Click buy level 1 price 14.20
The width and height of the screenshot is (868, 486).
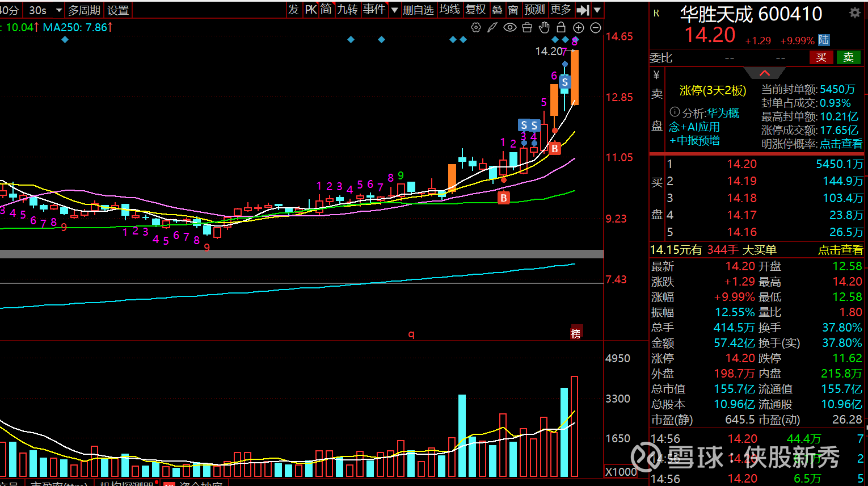(x=742, y=164)
